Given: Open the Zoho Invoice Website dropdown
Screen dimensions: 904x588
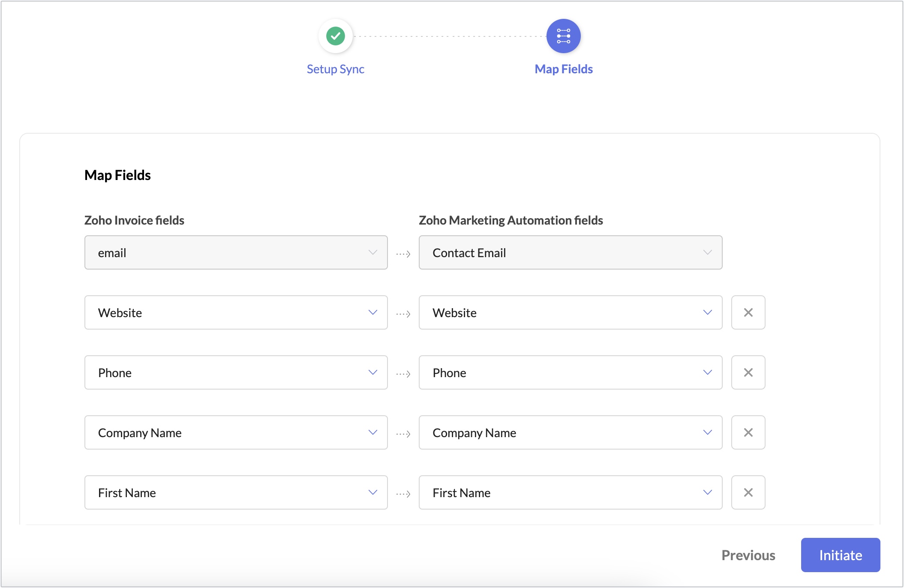Looking at the screenshot, I should click(236, 312).
